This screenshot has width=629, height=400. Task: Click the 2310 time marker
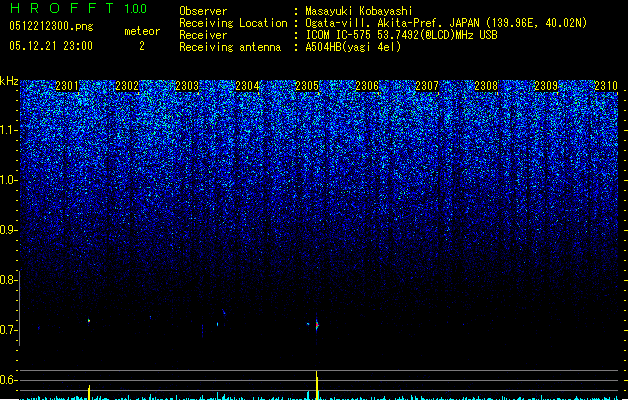click(606, 86)
